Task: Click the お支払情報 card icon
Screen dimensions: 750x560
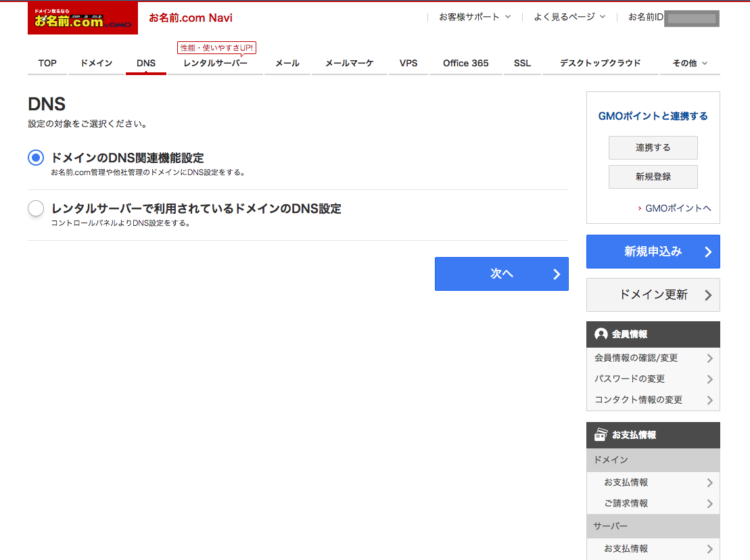Action: (x=601, y=435)
